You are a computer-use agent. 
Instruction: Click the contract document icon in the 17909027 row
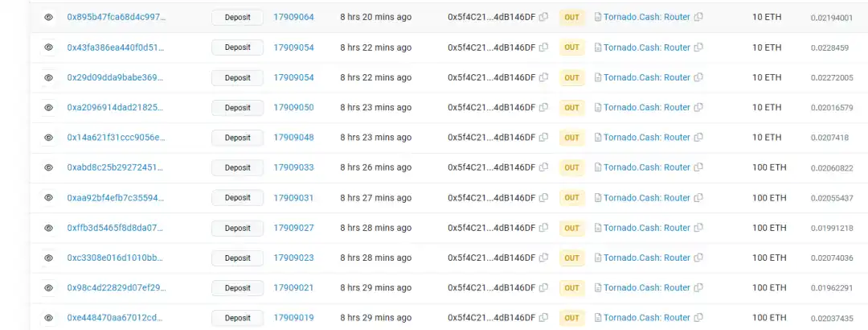coord(598,228)
